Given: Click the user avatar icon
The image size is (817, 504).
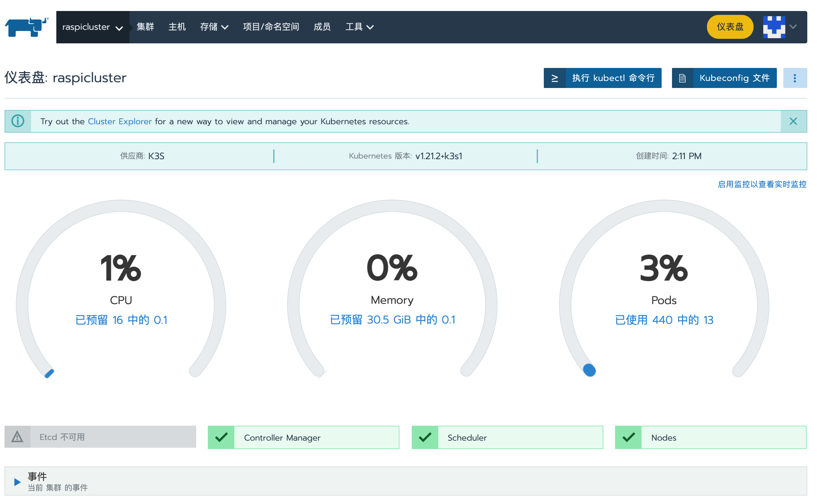Looking at the screenshot, I should point(774,27).
